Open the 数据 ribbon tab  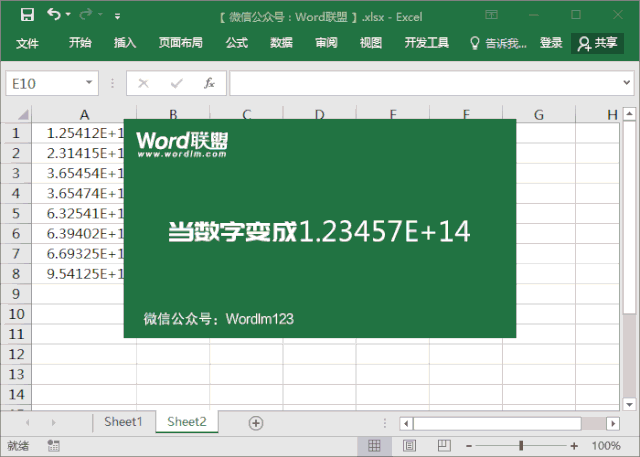click(x=281, y=42)
